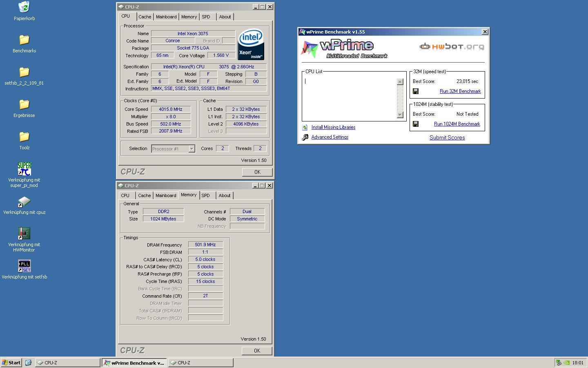This screenshot has height=368, width=588.
Task: Open the Papierkorb recycle bin icon
Action: point(24,7)
